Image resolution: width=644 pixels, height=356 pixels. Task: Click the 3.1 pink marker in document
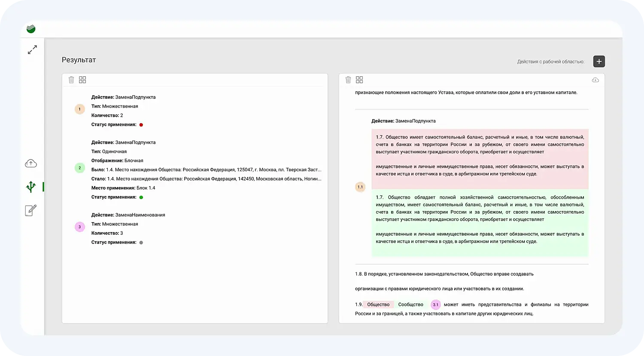pos(435,305)
